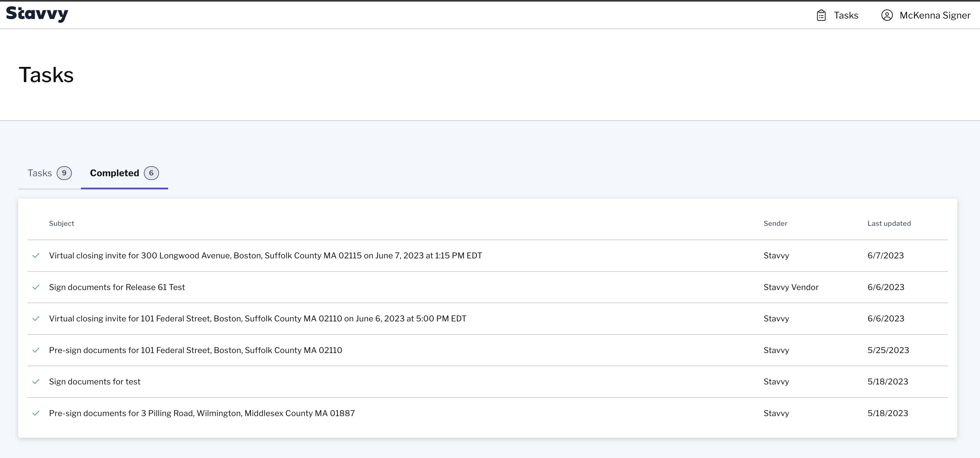Click the 5/25/2023 date cell
The height and width of the screenshot is (458, 980).
coord(888,350)
